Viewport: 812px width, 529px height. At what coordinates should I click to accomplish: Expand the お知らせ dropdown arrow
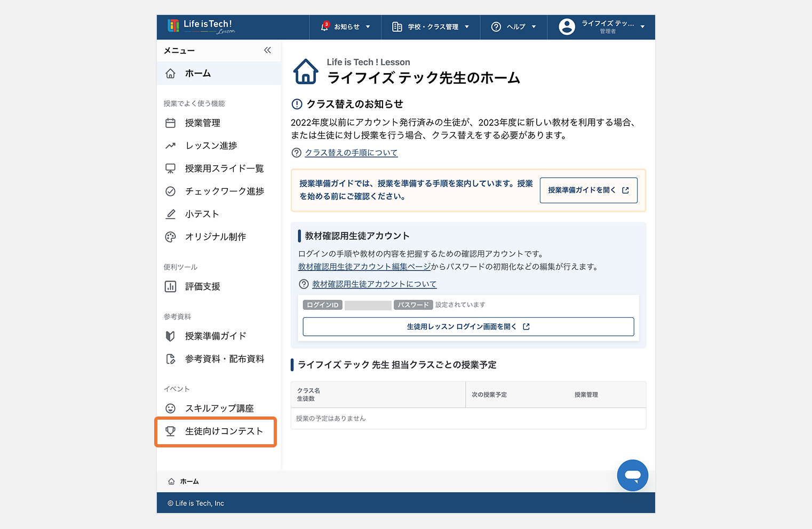pos(368,27)
